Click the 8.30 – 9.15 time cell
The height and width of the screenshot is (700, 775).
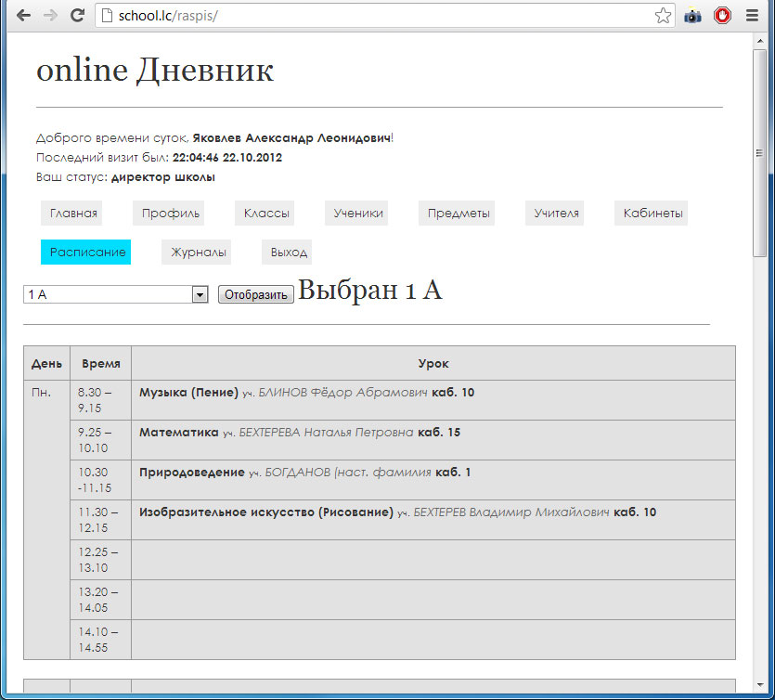101,400
